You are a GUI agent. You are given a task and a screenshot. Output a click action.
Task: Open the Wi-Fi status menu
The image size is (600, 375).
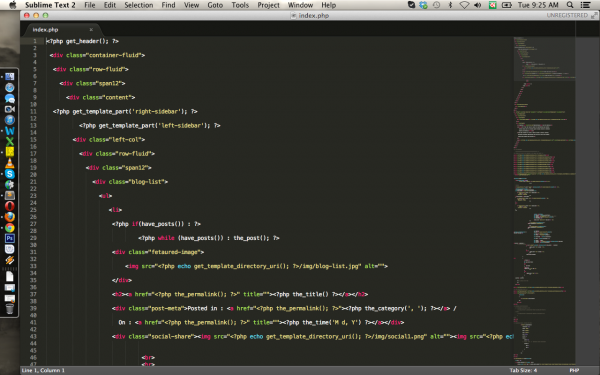click(x=464, y=5)
